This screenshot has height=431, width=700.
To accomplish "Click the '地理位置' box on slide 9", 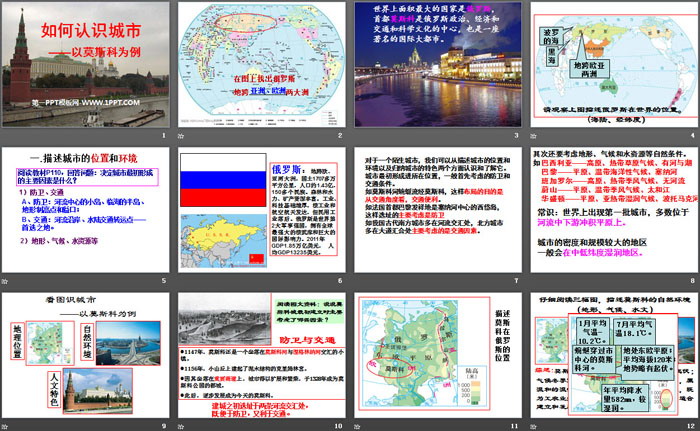I will point(17,340).
